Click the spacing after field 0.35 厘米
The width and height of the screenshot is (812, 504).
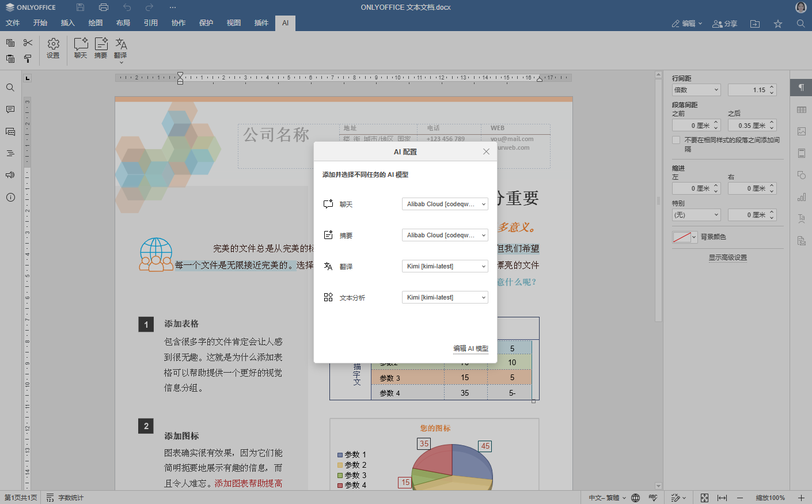752,125
